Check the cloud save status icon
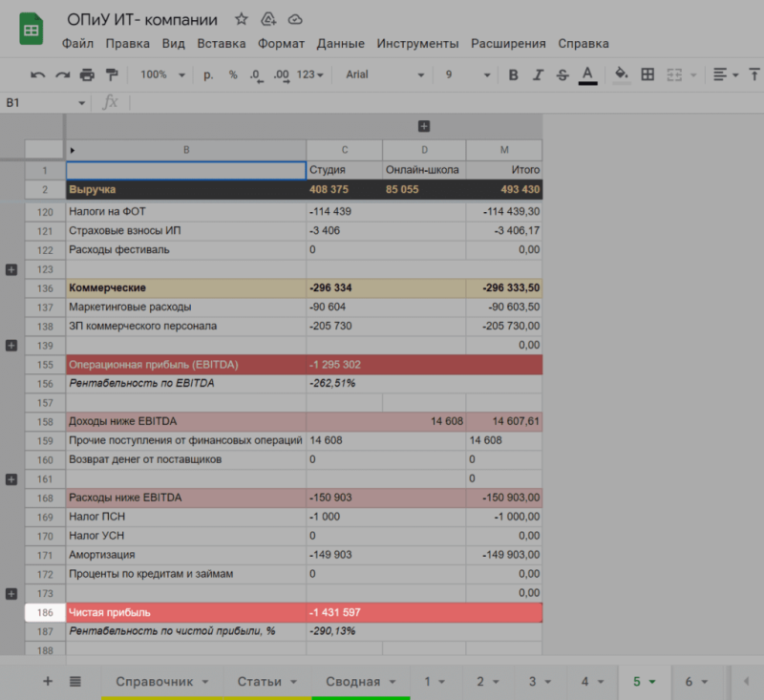 click(295, 19)
